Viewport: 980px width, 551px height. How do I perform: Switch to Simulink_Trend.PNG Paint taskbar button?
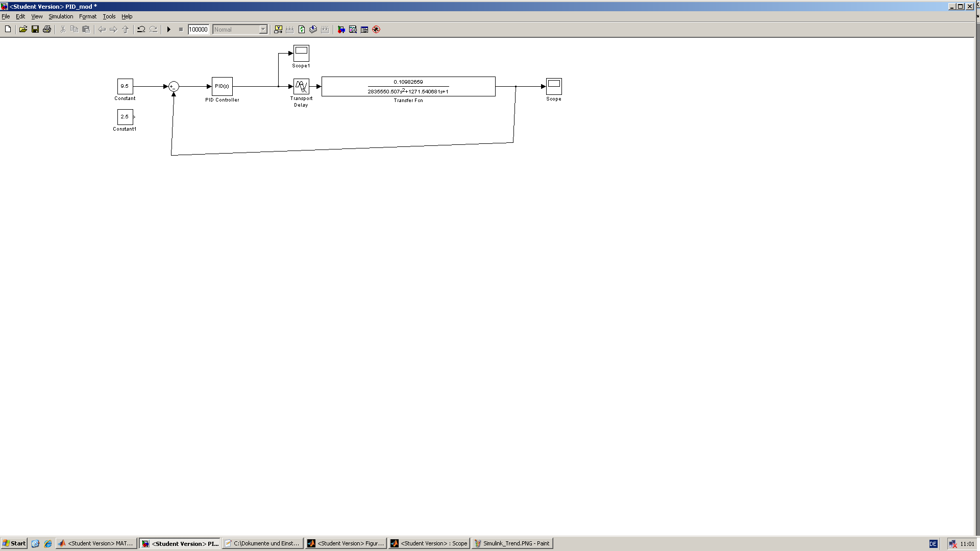point(512,543)
